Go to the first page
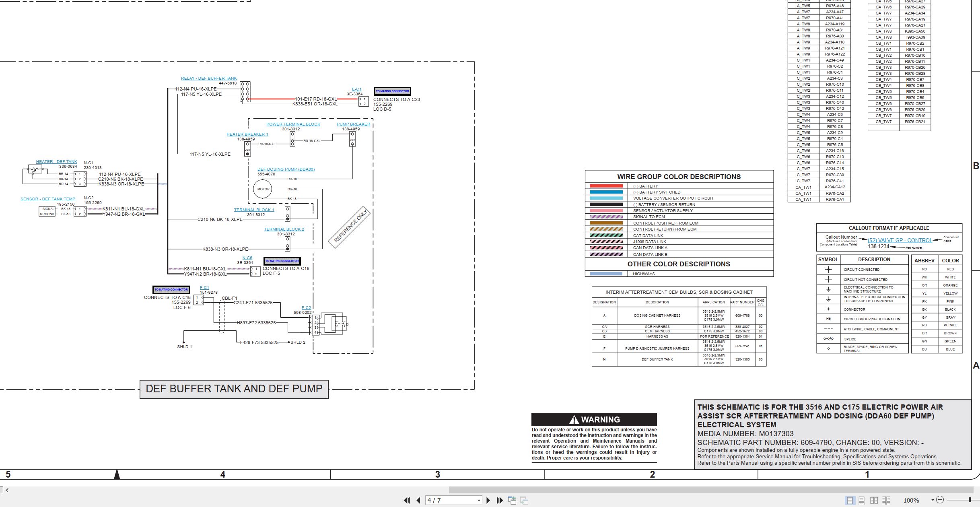Screen dimensions: 980x507 coord(407,500)
